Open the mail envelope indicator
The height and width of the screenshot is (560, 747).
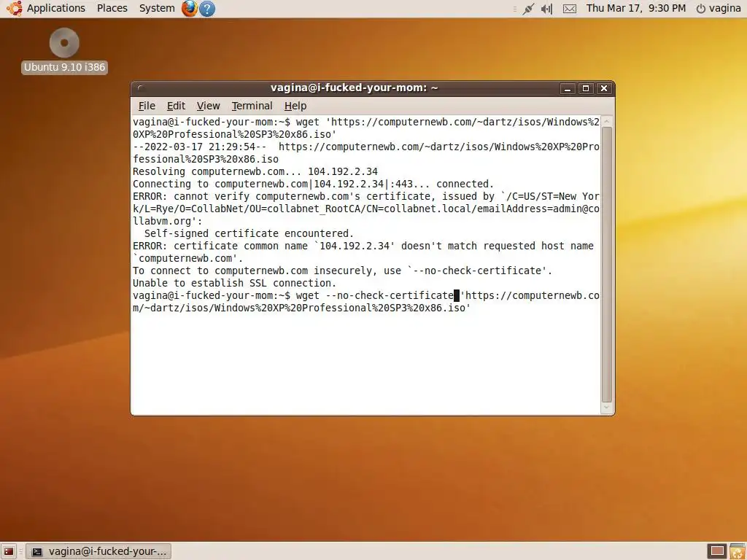coord(569,9)
